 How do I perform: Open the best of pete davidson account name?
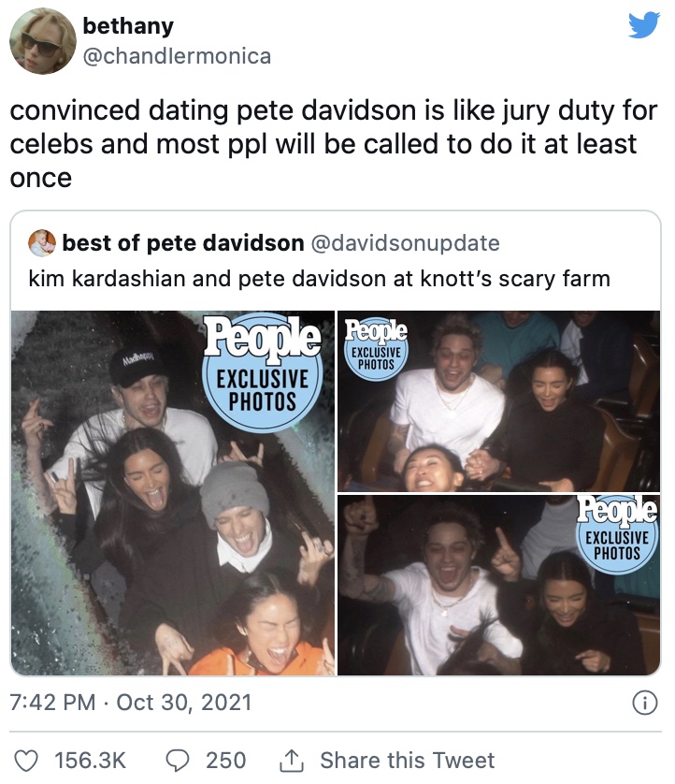pos(183,243)
